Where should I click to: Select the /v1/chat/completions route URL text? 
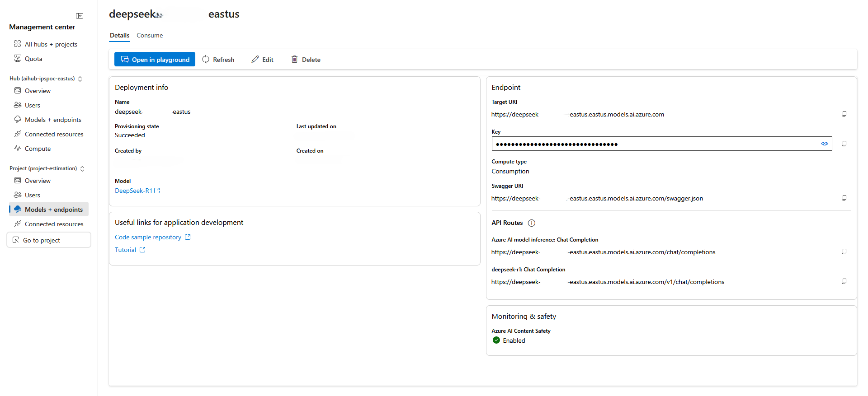(608, 282)
